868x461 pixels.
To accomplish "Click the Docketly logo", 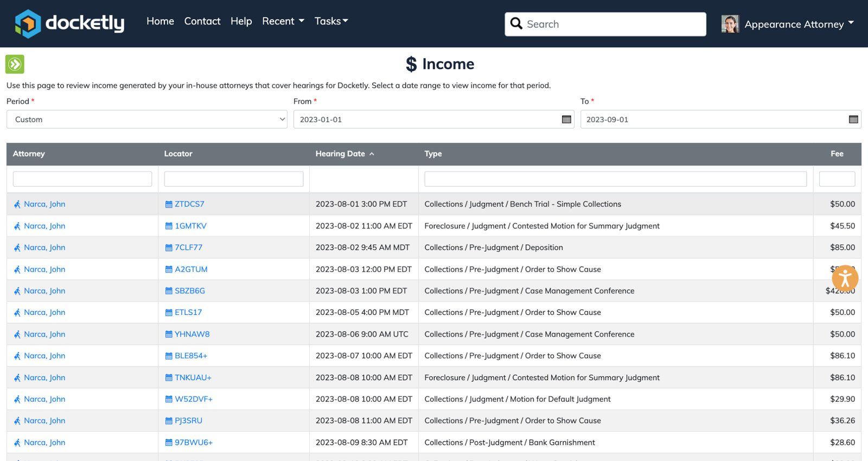I will tap(69, 23).
